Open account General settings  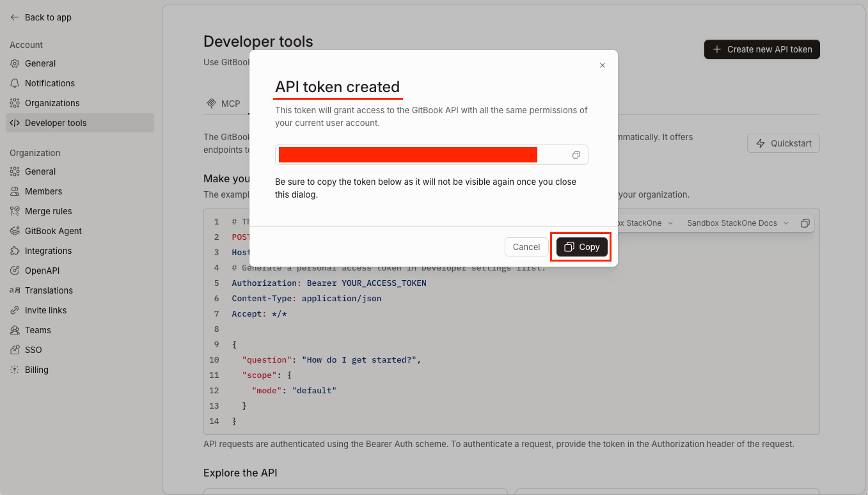pyautogui.click(x=80, y=63)
